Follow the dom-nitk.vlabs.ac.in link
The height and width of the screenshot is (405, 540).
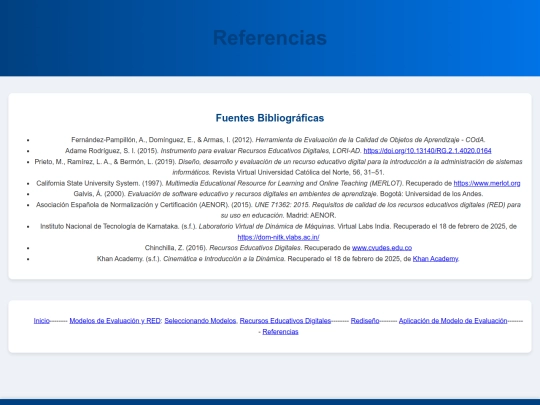pyautogui.click(x=278, y=237)
